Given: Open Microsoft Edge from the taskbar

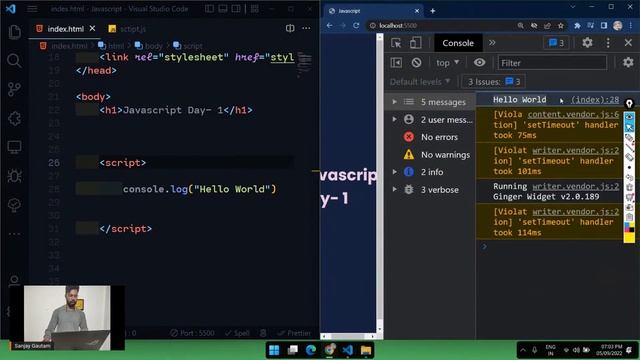Looking at the screenshot, I should pos(311,350).
